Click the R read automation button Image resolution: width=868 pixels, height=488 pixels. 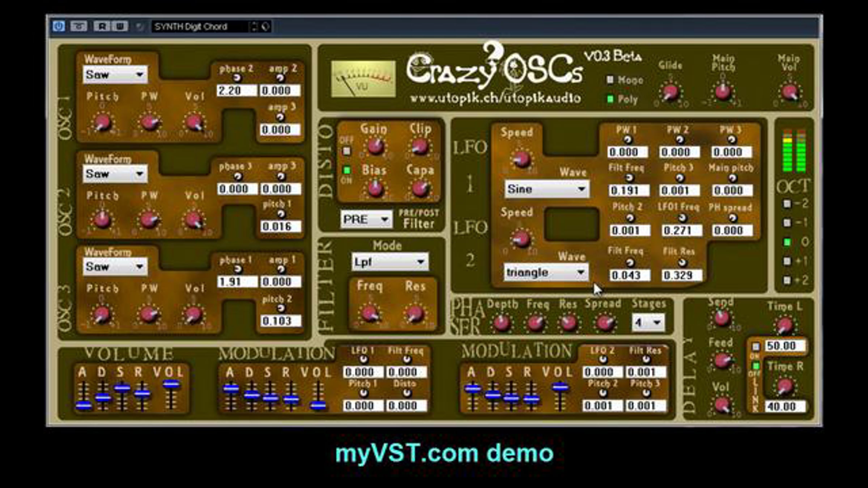point(102,26)
